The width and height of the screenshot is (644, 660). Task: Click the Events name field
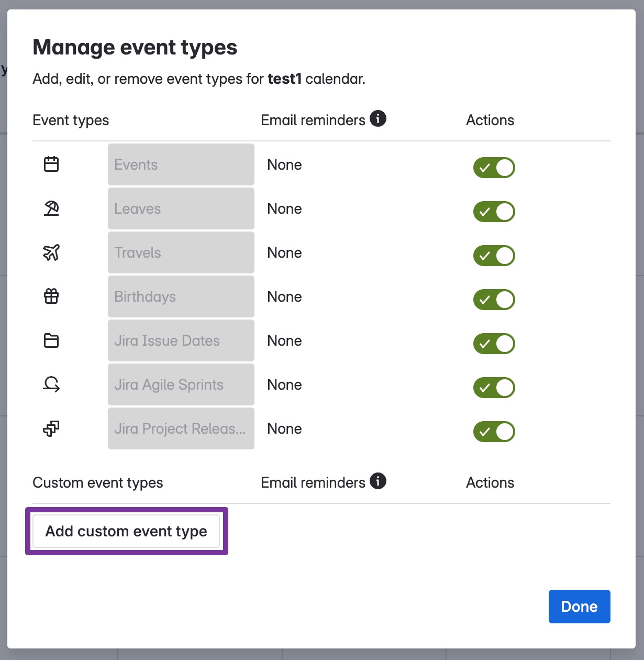[x=181, y=164]
